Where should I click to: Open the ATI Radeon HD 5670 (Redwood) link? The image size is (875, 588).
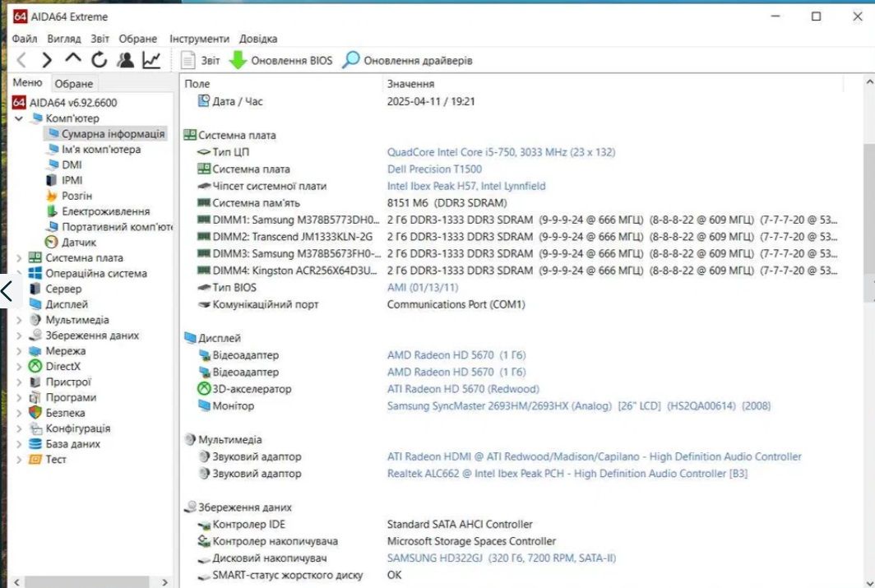(x=463, y=389)
